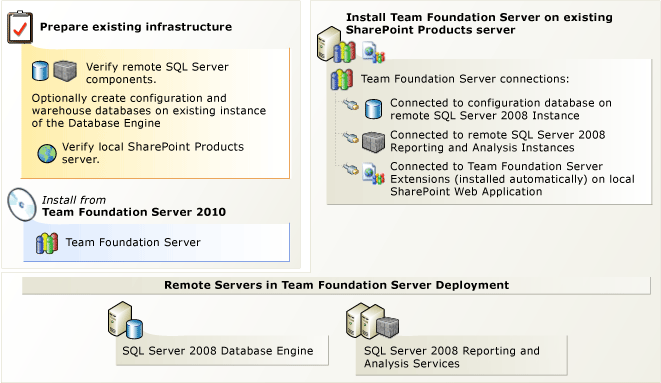The height and width of the screenshot is (383, 661).
Task: Click the plug connector icon for Reporting and Analysis
Action: tap(350, 137)
